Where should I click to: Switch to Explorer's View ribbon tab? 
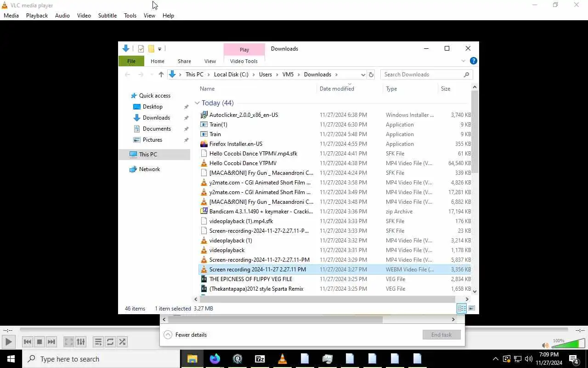coord(210,61)
